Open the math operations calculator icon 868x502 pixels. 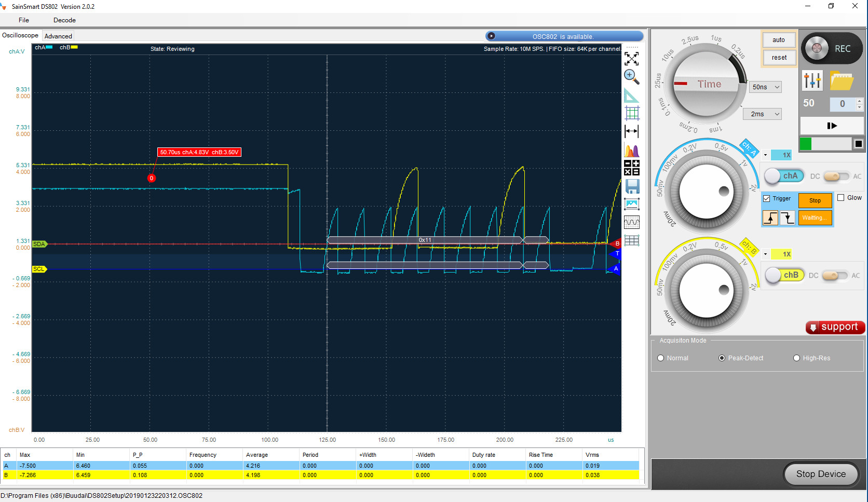631,168
